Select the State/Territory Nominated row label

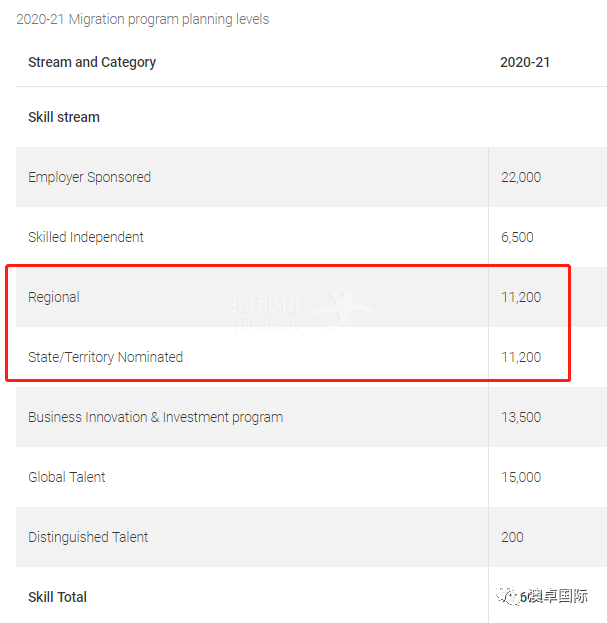coord(105,357)
